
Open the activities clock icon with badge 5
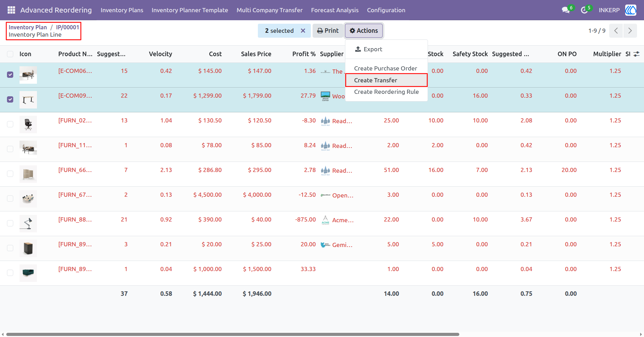(584, 10)
